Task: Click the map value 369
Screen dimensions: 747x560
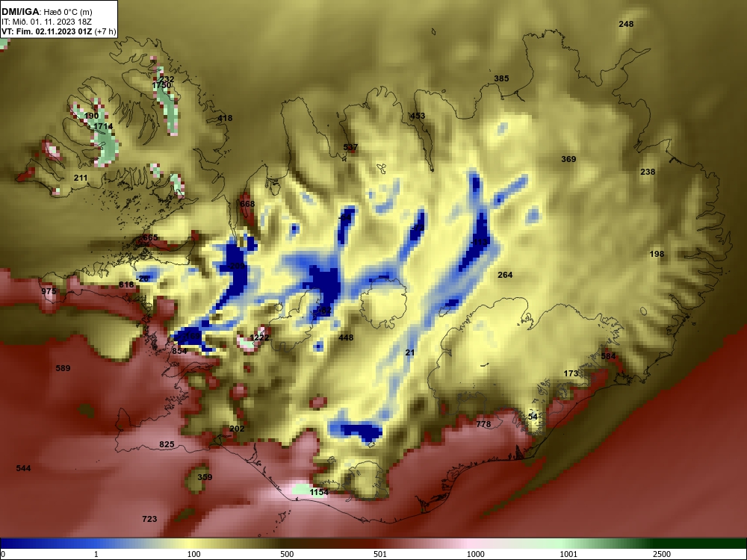Action: tap(568, 159)
